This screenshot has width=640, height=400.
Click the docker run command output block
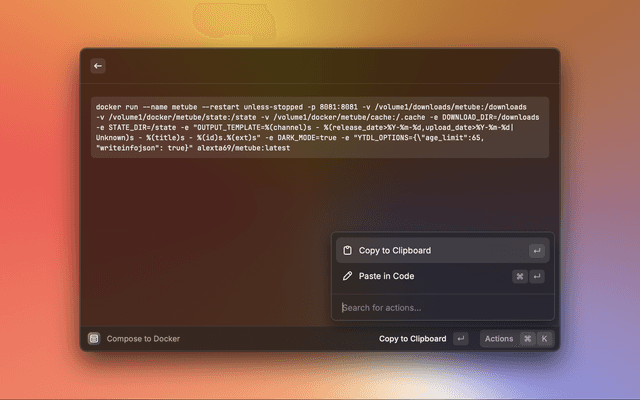coord(318,126)
